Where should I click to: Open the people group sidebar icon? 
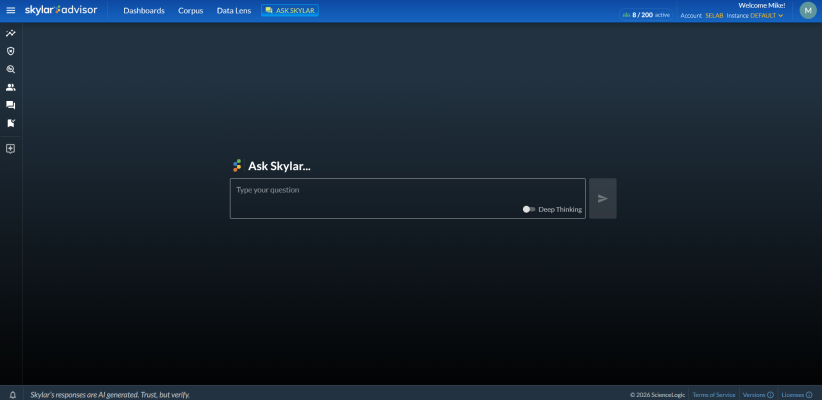click(x=10, y=87)
